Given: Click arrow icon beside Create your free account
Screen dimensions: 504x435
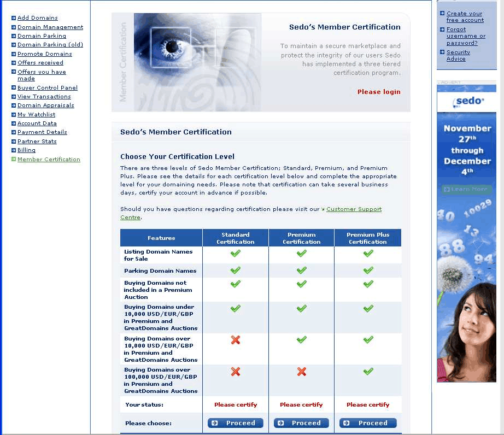Looking at the screenshot, I should tap(442, 14).
